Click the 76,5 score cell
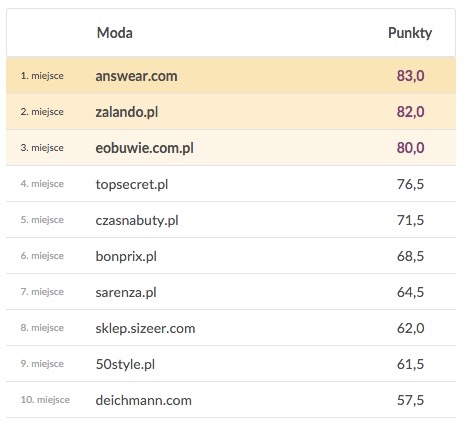The width and height of the screenshot is (465, 431). click(x=410, y=184)
